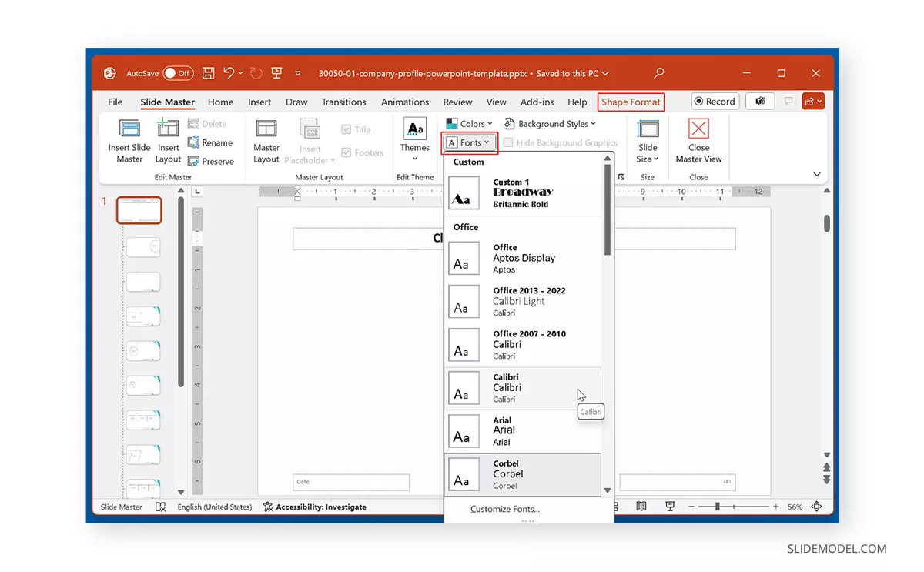The image size is (924, 572).
Task: Click Customize Fonts... option
Action: (505, 509)
